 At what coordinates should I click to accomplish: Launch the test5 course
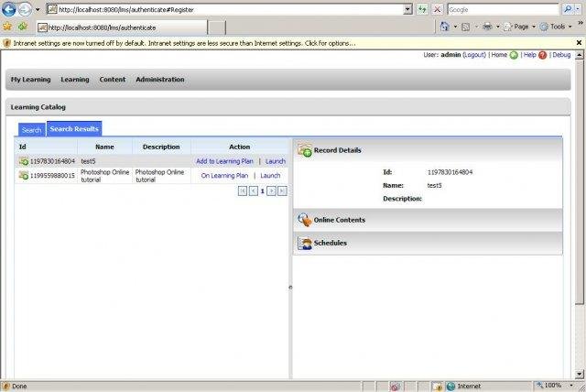276,161
